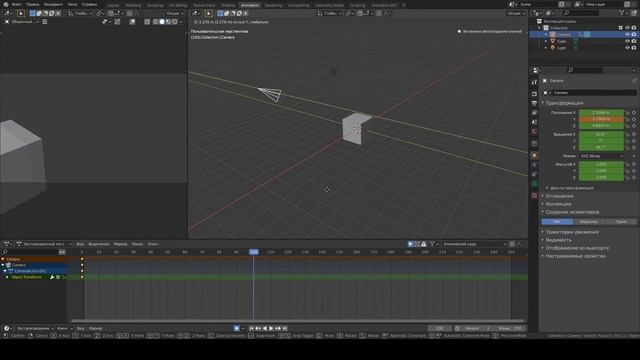Image resolution: width=640 pixels, height=360 pixels.
Task: Switch to the Layout workspace tab
Action: pos(113,5)
